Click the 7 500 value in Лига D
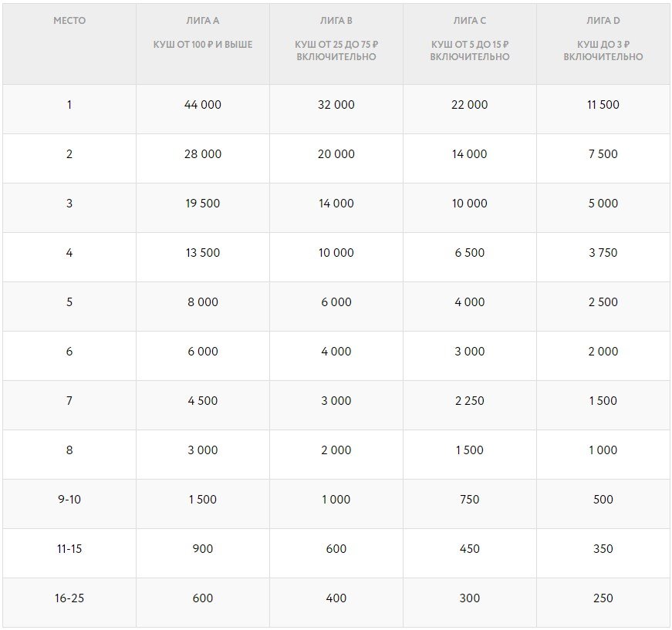 [603, 154]
